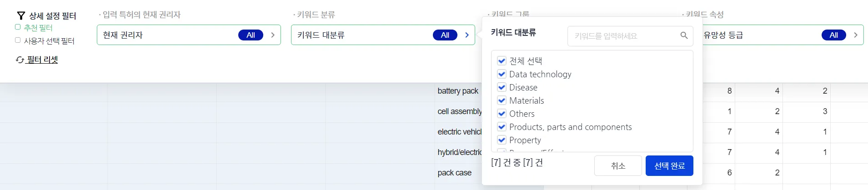The image size is (868, 190).
Task: Toggle Products, parts and components checkbox
Action: click(x=502, y=127)
